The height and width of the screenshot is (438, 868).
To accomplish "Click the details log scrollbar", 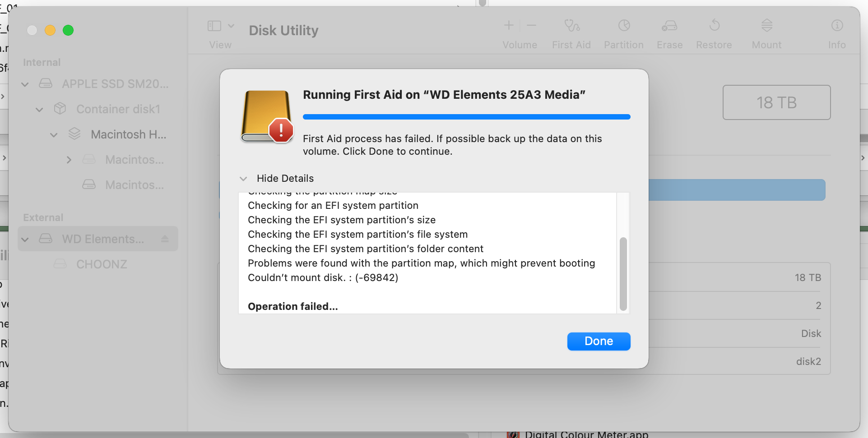I will (623, 273).
